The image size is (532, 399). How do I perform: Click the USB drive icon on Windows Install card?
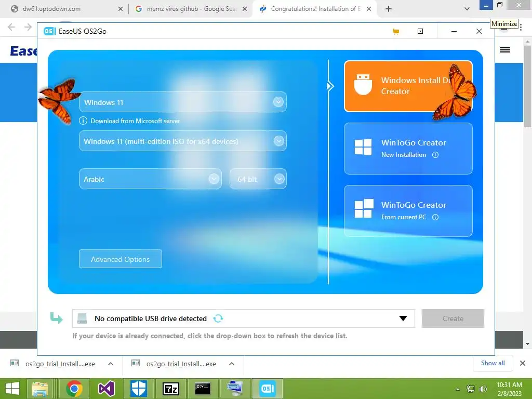coord(363,85)
